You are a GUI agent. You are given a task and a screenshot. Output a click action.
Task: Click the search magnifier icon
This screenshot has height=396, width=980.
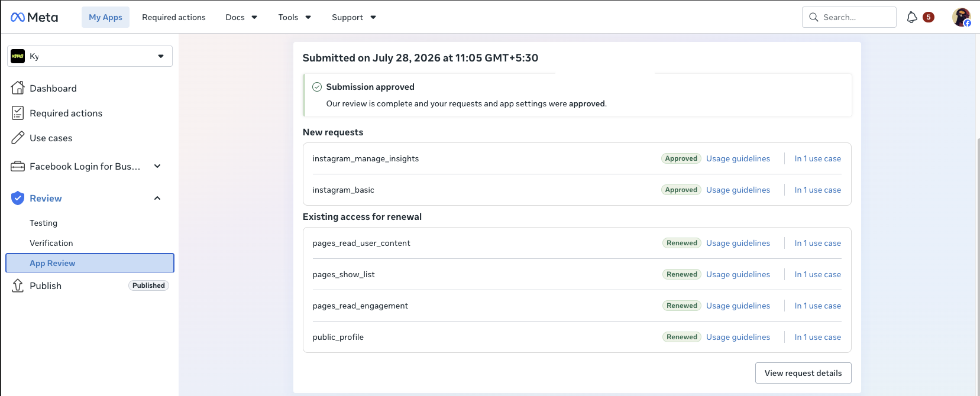click(x=814, y=17)
